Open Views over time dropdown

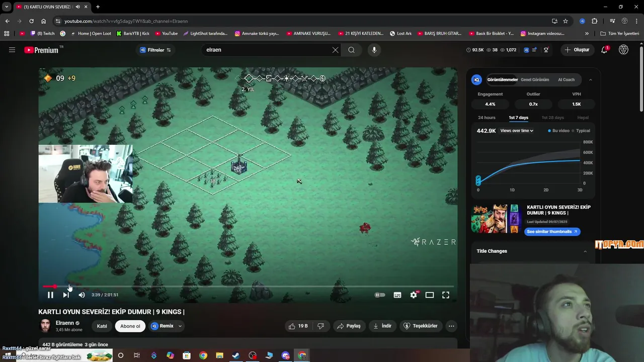pyautogui.click(x=517, y=131)
